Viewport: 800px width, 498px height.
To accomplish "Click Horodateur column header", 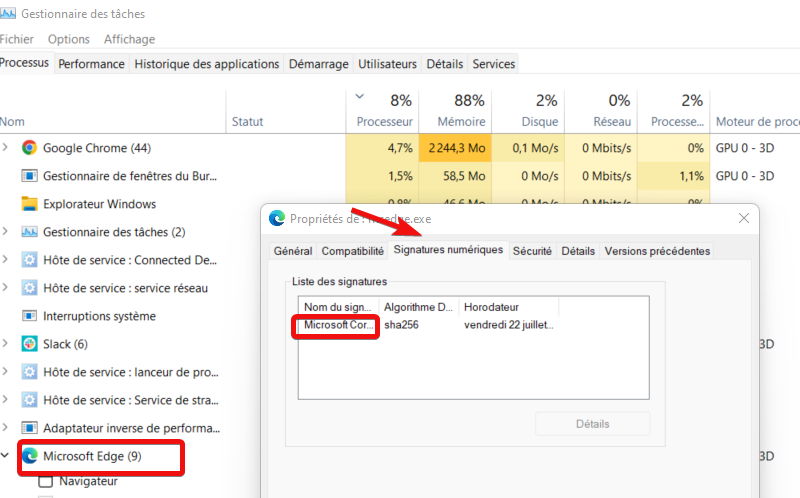I will point(509,307).
